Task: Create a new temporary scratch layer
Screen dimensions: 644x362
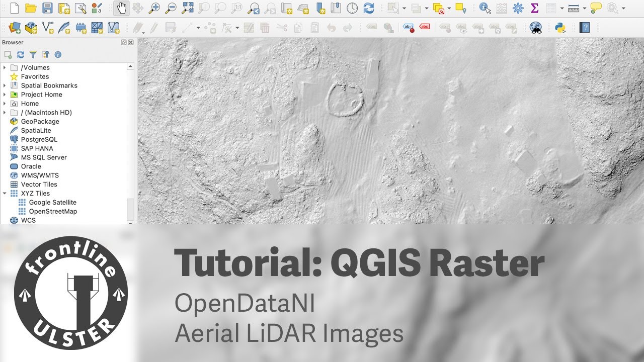Action: [81, 28]
